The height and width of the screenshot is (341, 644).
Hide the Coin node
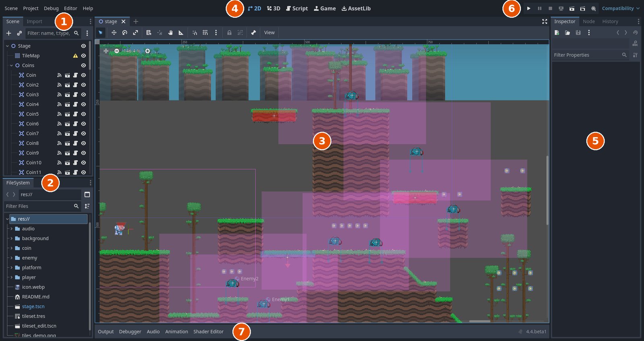(83, 75)
